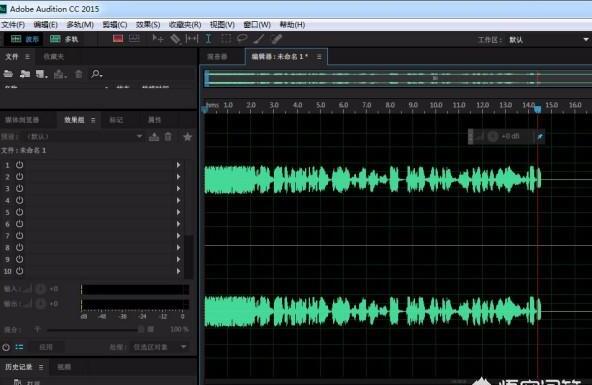Click New File icon in Files panel

(41, 74)
